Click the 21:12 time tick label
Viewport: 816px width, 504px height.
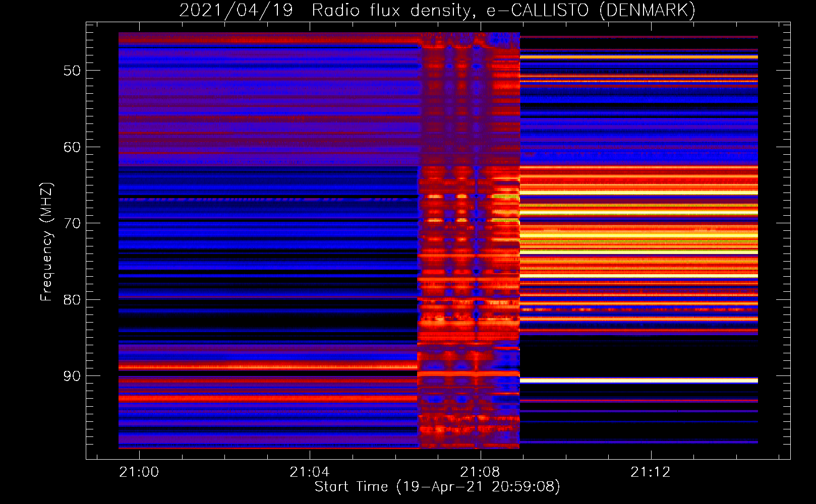pos(651,472)
